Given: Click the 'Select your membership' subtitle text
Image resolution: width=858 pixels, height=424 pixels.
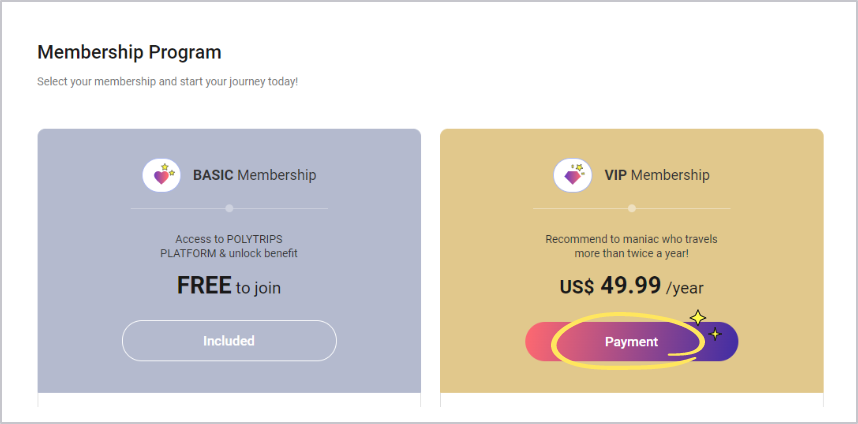Looking at the screenshot, I should coord(167,81).
